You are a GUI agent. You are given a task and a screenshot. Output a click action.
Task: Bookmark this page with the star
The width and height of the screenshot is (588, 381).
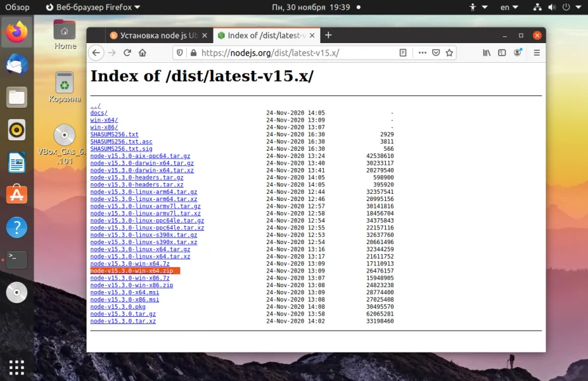[449, 53]
